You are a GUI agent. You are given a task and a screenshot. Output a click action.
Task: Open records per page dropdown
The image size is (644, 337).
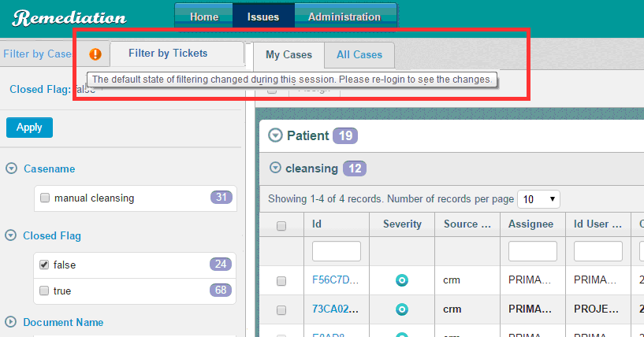(540, 198)
